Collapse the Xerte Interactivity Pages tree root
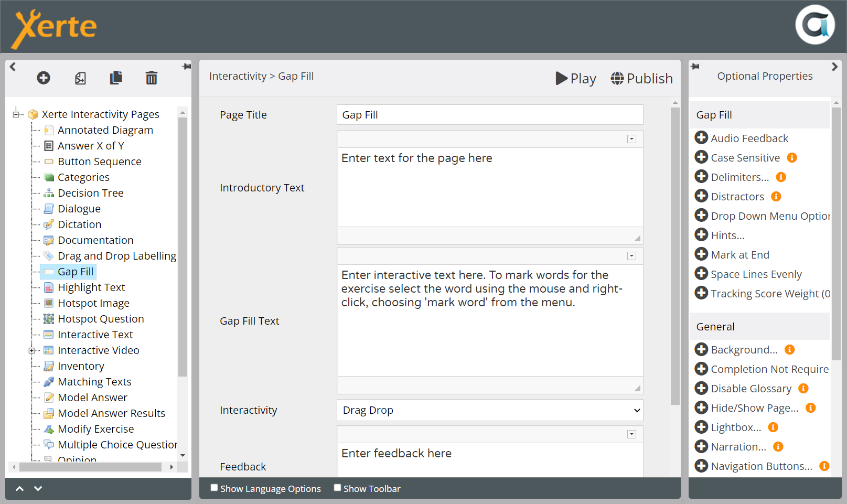Viewport: 847px width, 504px height. point(16,114)
